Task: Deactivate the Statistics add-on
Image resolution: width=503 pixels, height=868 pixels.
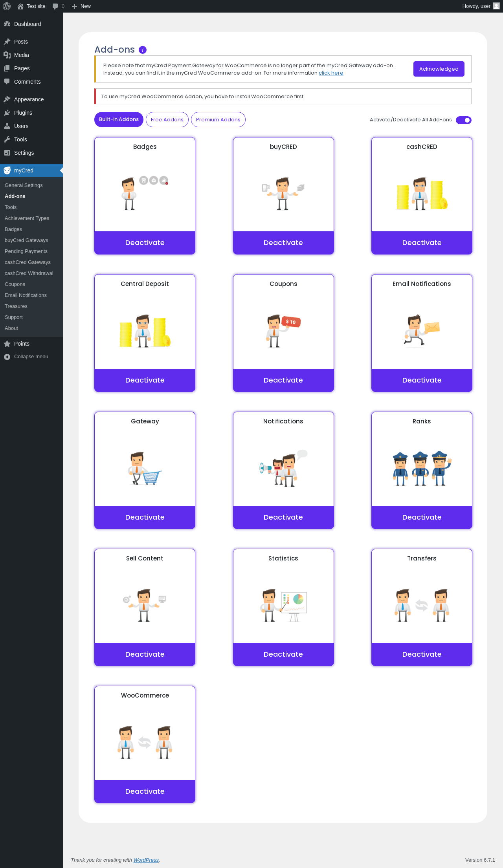Action: tap(283, 654)
